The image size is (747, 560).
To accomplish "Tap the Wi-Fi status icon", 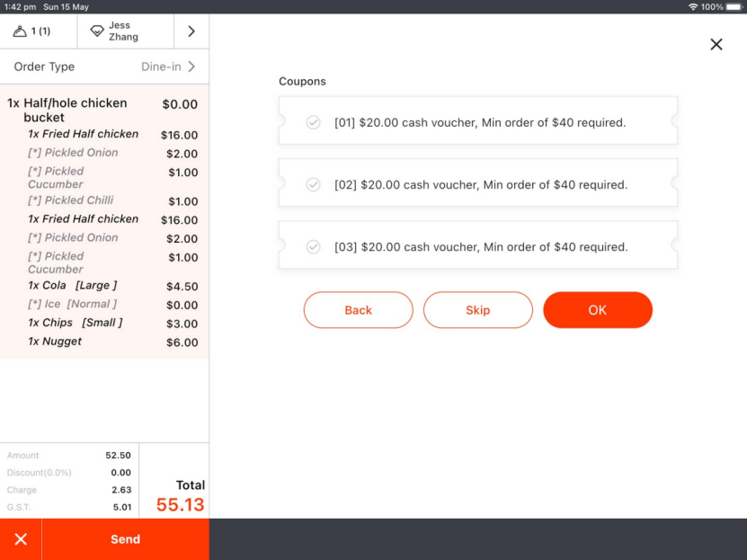I will pyautogui.click(x=693, y=6).
